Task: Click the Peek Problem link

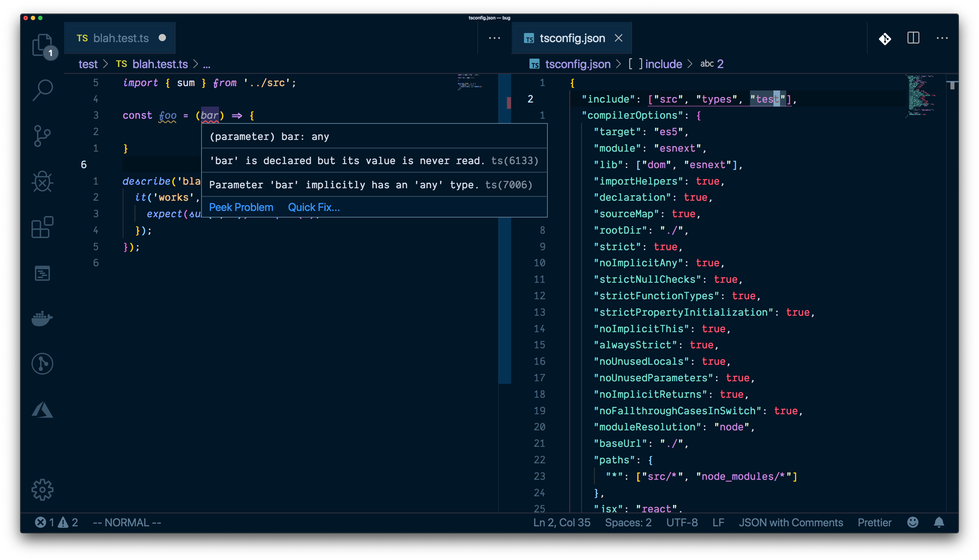Action: pos(241,207)
